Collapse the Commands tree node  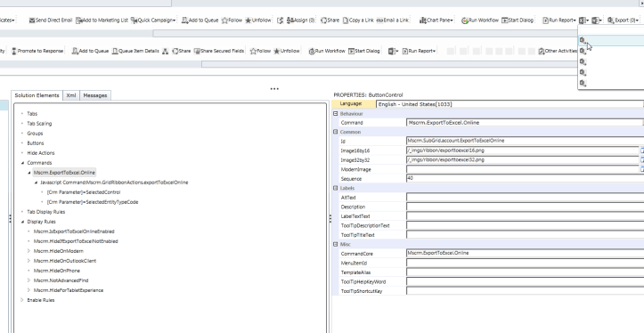tap(22, 163)
